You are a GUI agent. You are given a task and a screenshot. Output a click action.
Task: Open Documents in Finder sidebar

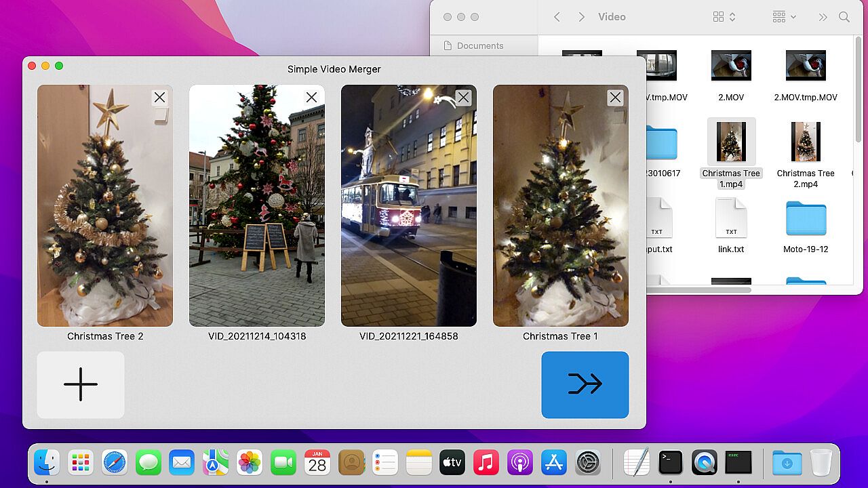479,45
